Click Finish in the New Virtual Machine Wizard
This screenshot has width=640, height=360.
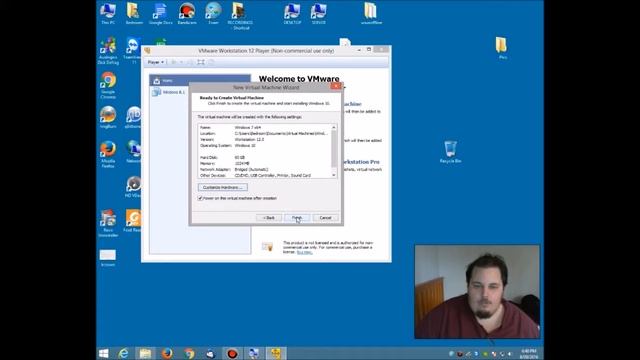coord(297,218)
